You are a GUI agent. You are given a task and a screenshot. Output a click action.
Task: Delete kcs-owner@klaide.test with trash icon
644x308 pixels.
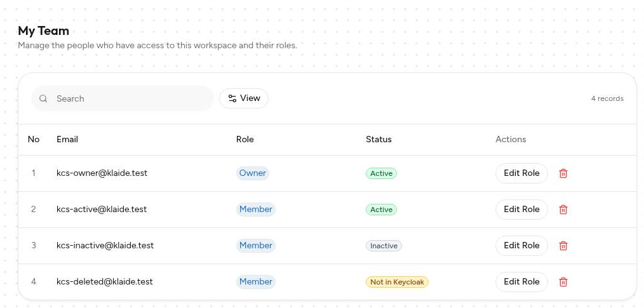click(563, 173)
